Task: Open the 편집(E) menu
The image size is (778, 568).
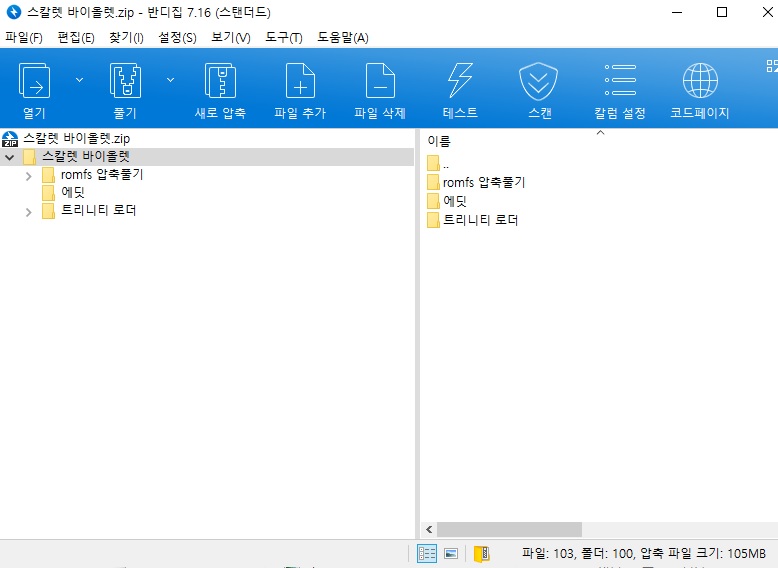Action: 76,38
